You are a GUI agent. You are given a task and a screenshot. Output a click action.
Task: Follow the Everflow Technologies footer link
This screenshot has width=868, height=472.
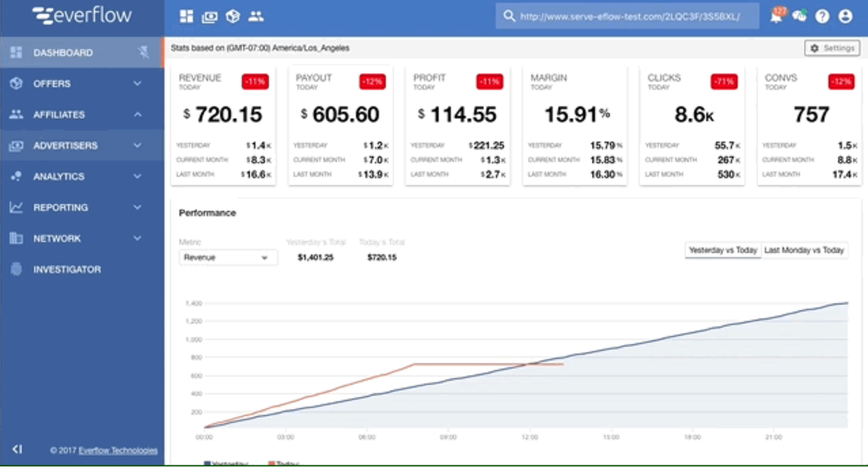click(x=118, y=450)
